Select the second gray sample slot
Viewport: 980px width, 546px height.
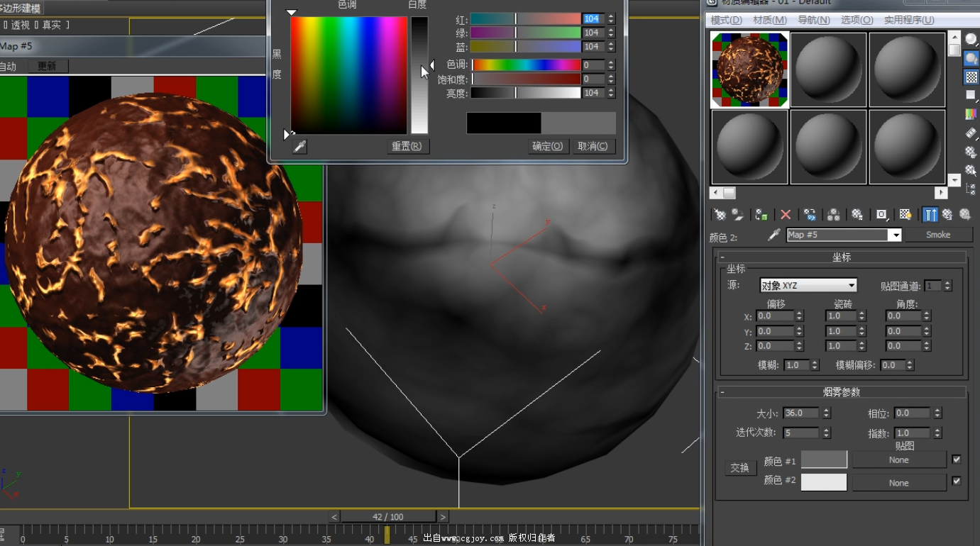[x=828, y=69]
